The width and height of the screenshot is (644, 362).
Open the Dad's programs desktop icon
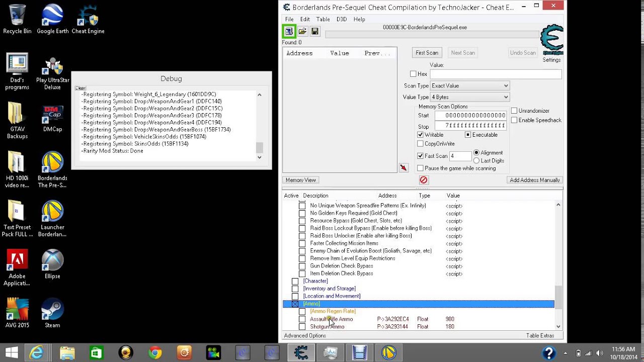[17, 72]
